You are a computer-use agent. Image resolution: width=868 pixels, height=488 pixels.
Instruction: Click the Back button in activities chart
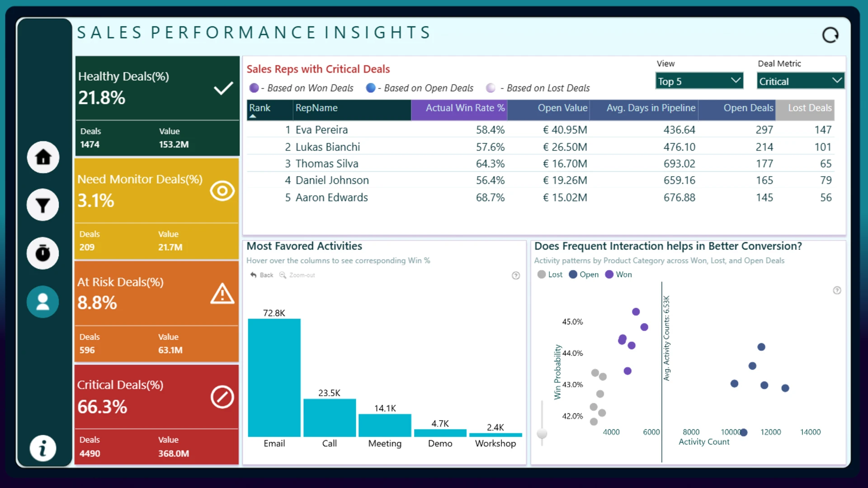tap(262, 275)
